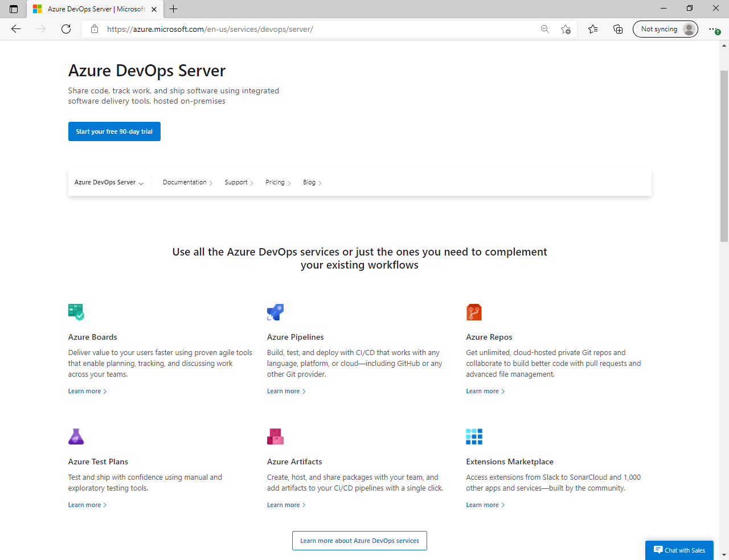
Task: Open browser Collections icon
Action: point(618,29)
